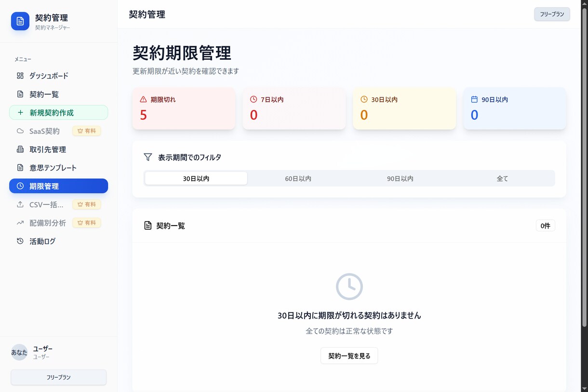The image size is (588, 392).
Task: Click 新規契約作成 button
Action: coord(58,112)
